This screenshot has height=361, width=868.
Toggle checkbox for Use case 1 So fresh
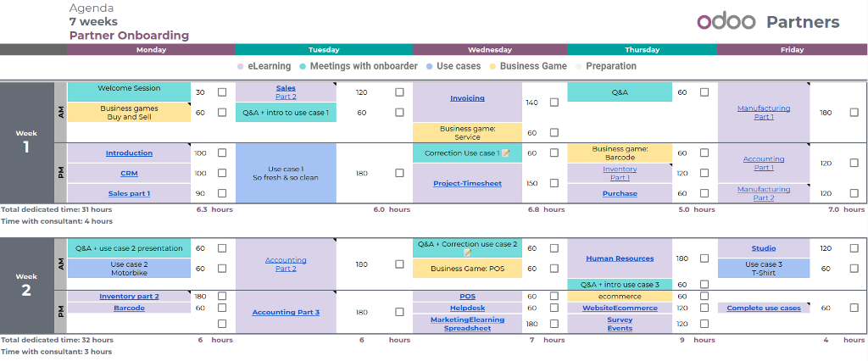[x=399, y=174]
